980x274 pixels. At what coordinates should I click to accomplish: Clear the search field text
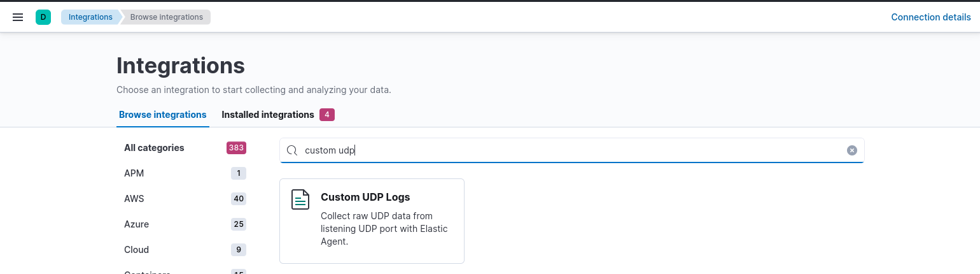point(851,150)
